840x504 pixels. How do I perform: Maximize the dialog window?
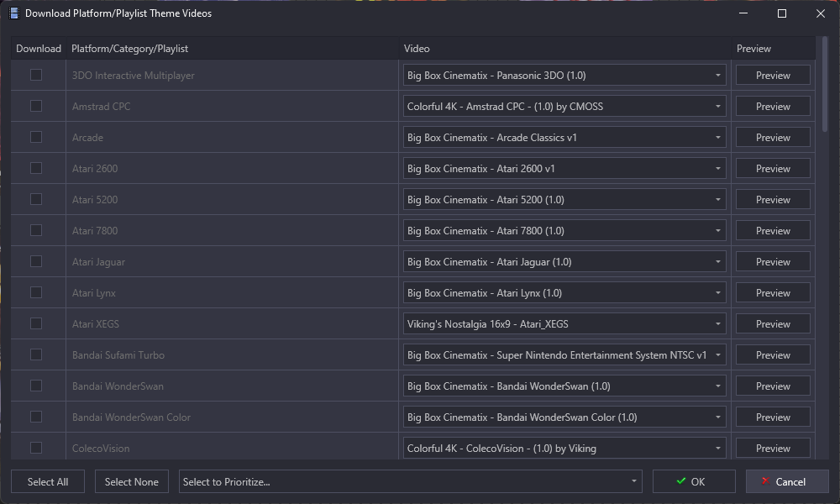781,13
